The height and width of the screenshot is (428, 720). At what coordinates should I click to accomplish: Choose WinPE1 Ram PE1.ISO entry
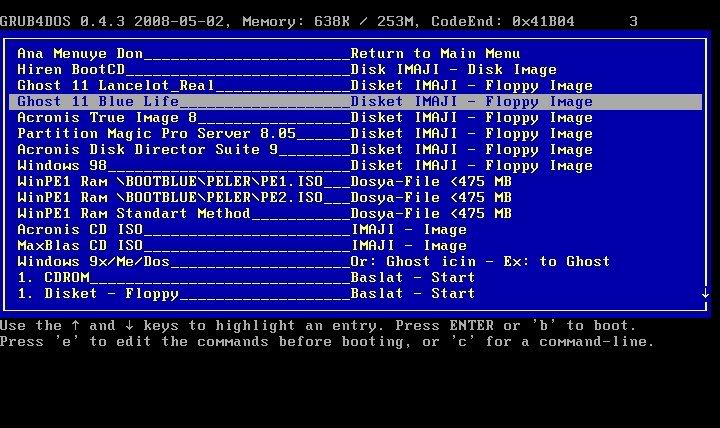(x=355, y=182)
